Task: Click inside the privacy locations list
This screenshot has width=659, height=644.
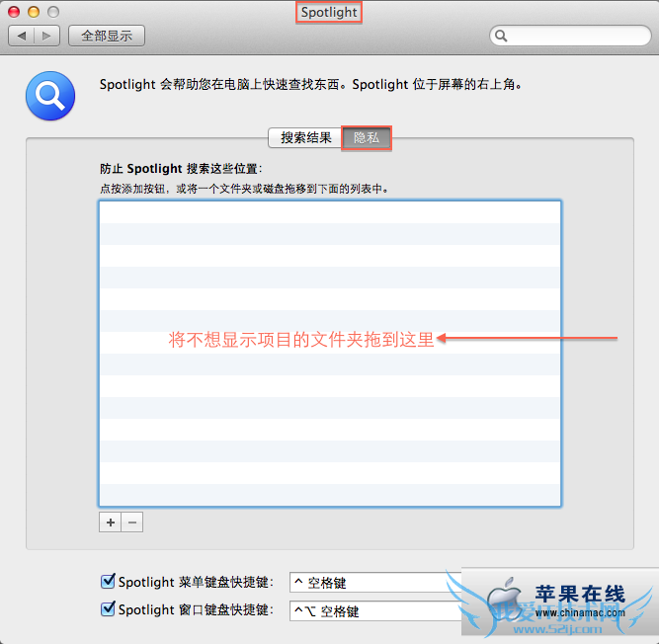Action: click(x=330, y=354)
